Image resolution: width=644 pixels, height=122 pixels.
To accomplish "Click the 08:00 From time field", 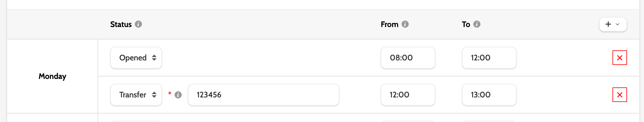I will click(408, 58).
